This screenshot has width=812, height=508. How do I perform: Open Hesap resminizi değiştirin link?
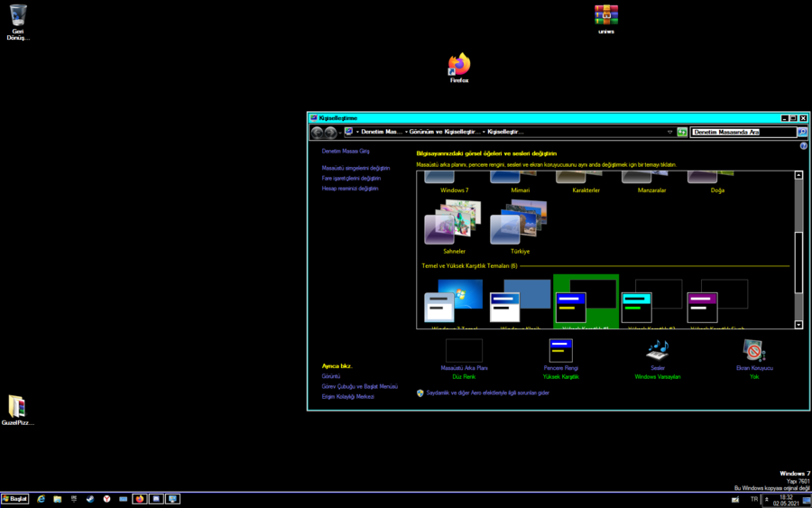point(349,189)
